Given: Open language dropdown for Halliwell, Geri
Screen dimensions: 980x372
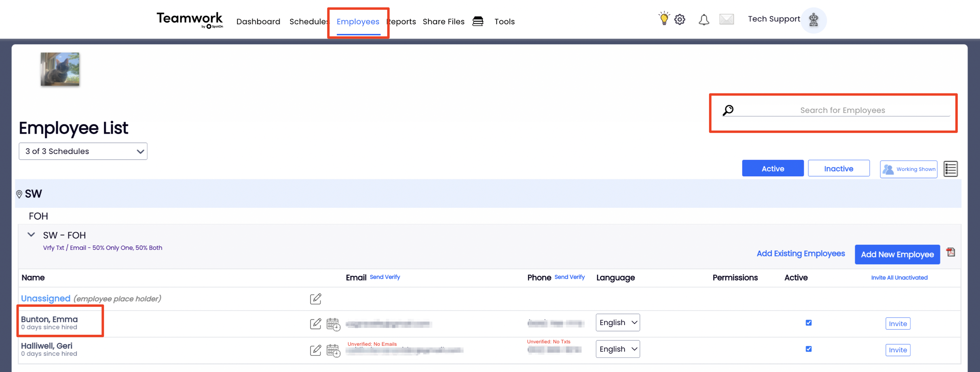Looking at the screenshot, I should (x=618, y=349).
